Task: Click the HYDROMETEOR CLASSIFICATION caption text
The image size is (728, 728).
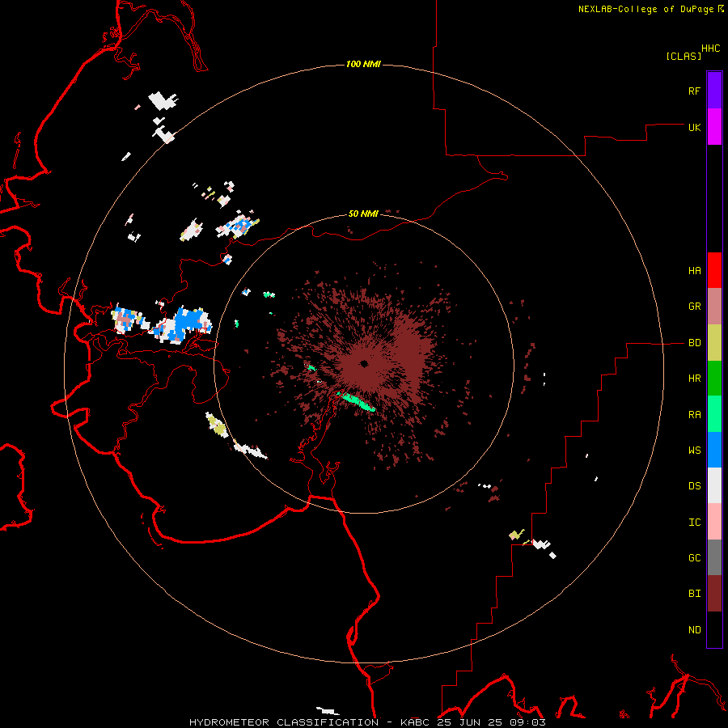Action: click(284, 722)
